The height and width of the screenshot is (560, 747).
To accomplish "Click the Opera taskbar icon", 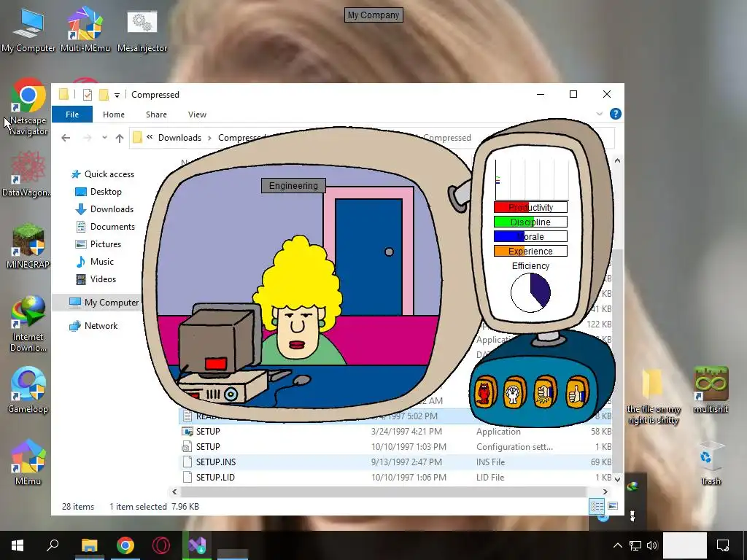I will coord(161,545).
